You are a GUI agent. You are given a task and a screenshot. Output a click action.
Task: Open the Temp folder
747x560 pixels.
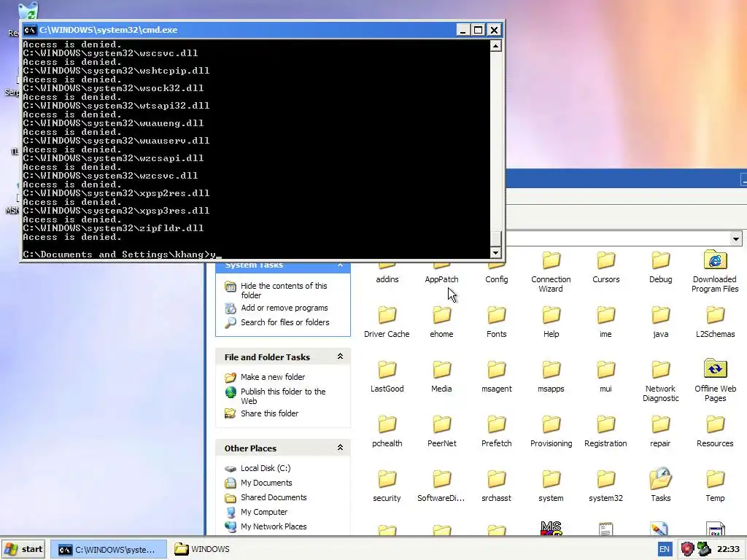(x=715, y=486)
